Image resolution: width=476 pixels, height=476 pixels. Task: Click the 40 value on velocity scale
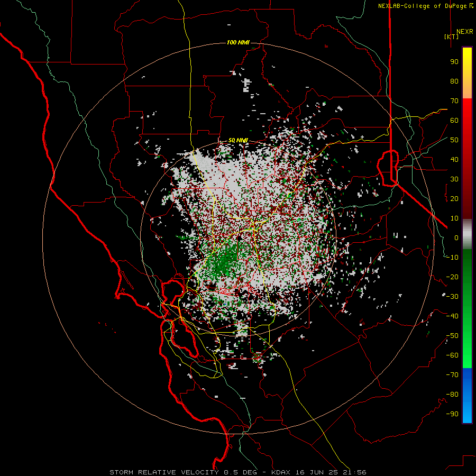coord(454,159)
